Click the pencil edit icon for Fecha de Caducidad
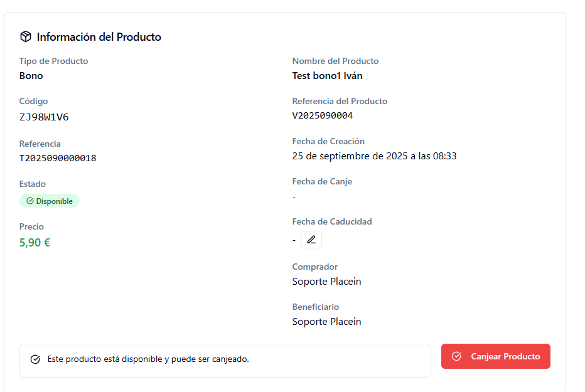Viewport: 585px width, 392px height. pos(311,240)
